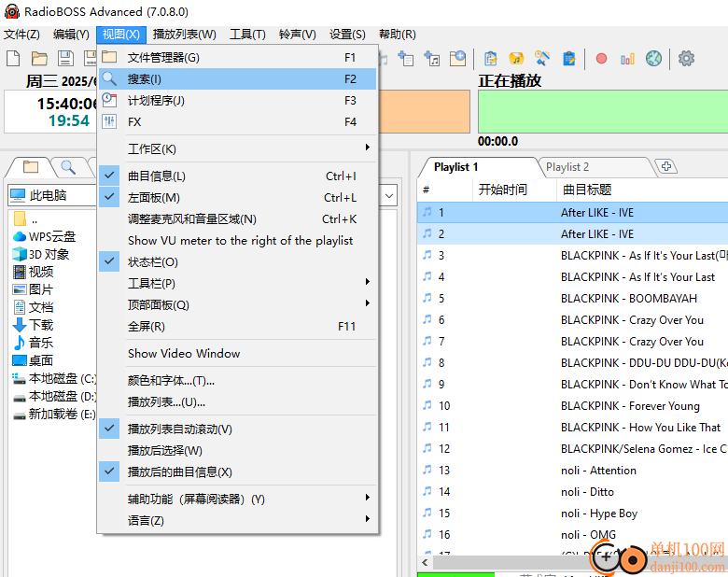Toggle 全屏(R) fullscreen mode

237,326
